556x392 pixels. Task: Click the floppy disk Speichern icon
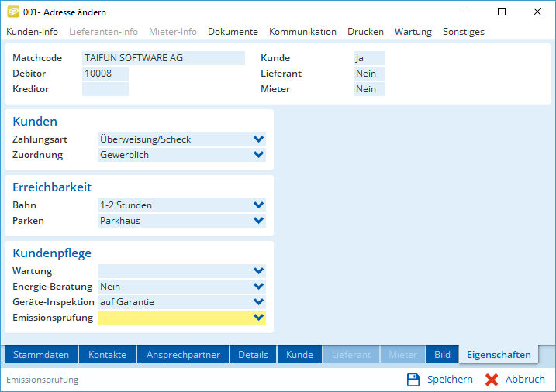pyautogui.click(x=413, y=380)
